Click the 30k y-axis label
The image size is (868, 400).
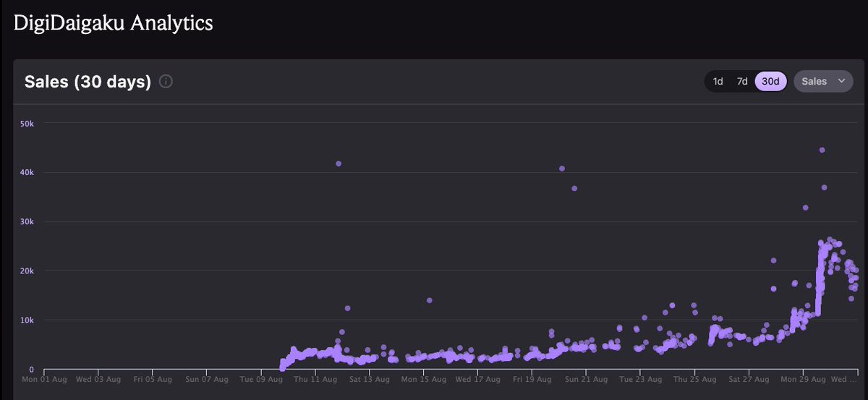[27, 221]
